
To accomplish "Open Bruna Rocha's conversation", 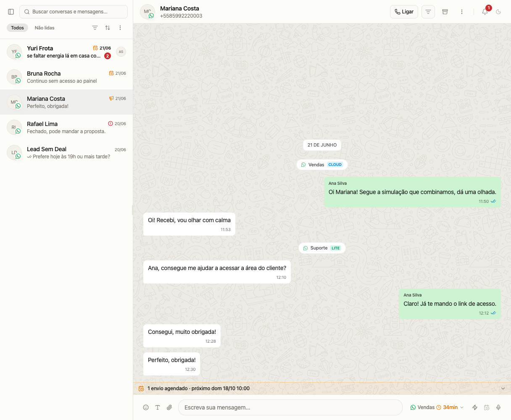I will pos(66,77).
